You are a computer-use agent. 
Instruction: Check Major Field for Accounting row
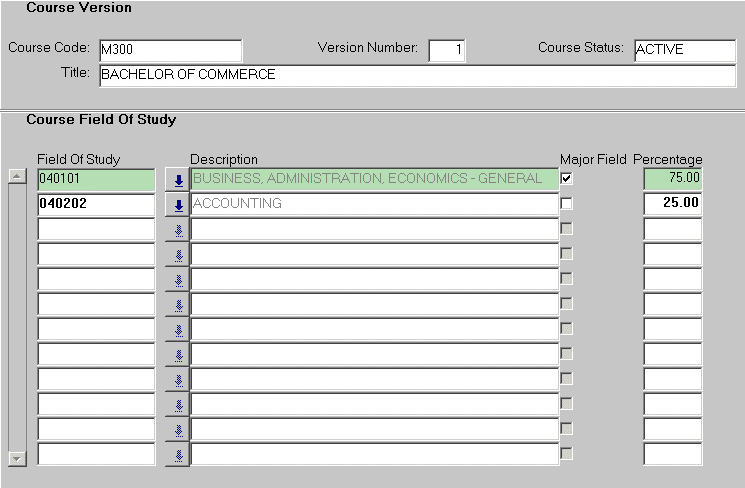[x=567, y=204]
